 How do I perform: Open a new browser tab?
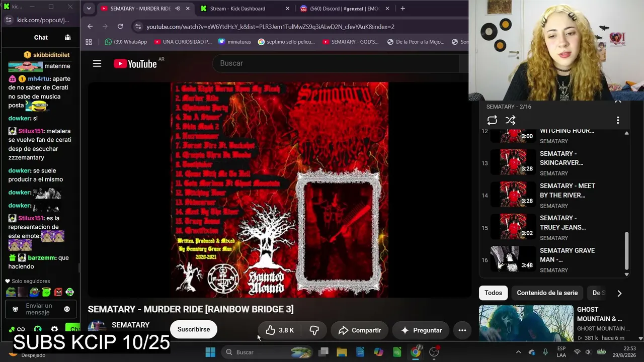coord(403,9)
